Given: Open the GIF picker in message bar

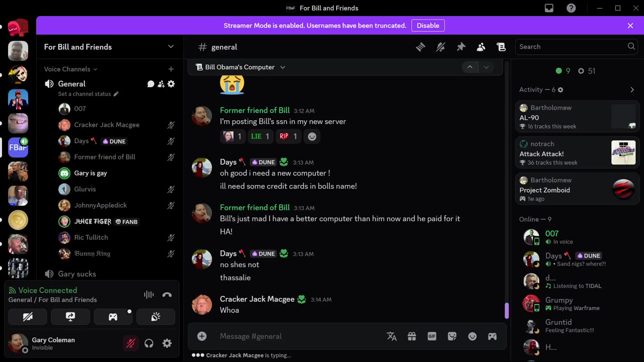Looking at the screenshot, I should [x=432, y=336].
